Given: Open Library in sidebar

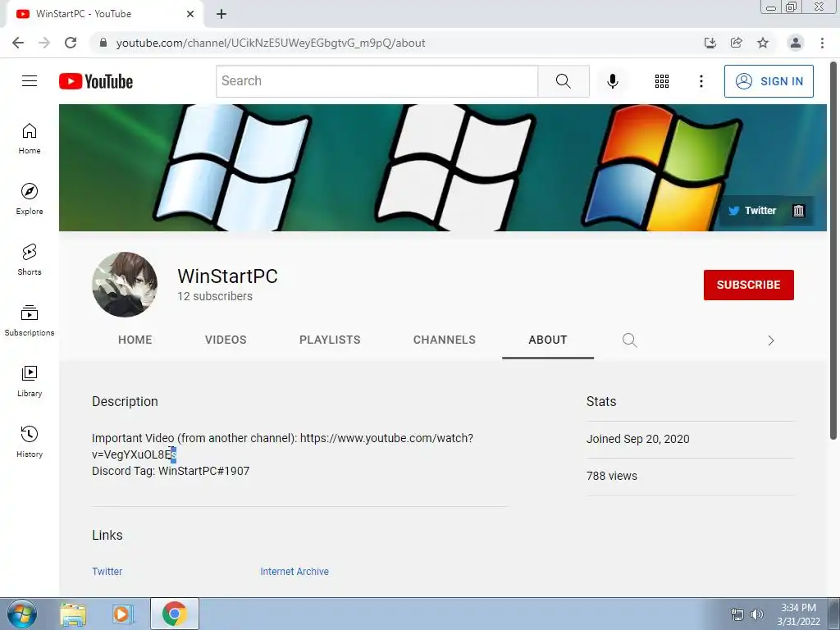Looking at the screenshot, I should [x=30, y=381].
